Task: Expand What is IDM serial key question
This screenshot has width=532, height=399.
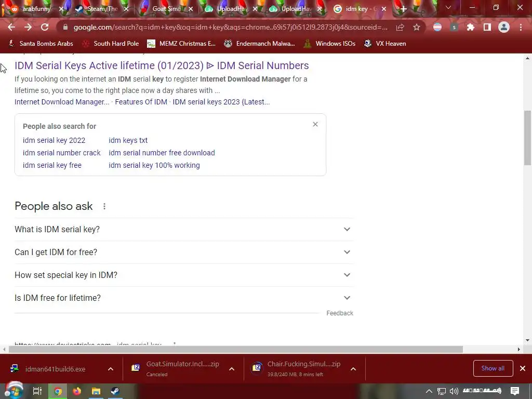Action: click(x=184, y=229)
